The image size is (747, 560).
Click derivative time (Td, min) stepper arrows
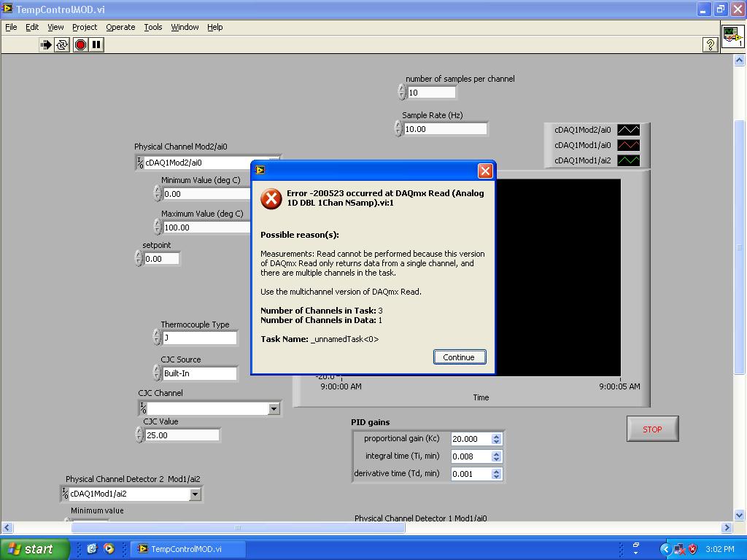point(496,474)
